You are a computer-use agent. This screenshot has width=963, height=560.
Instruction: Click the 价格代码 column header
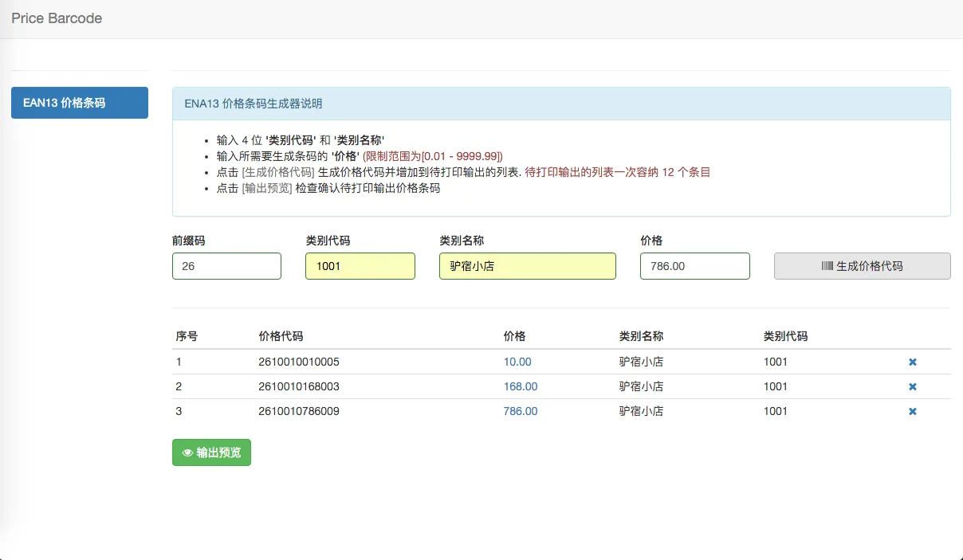click(x=281, y=336)
